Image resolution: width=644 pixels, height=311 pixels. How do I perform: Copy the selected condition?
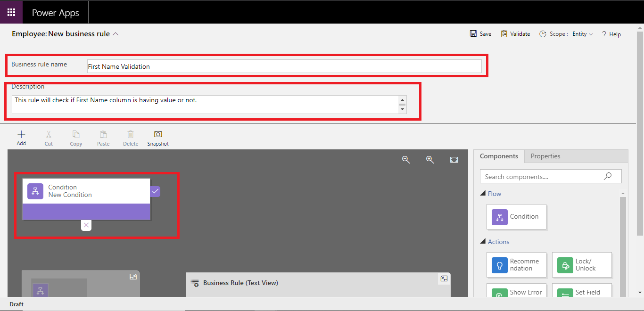[76, 138]
